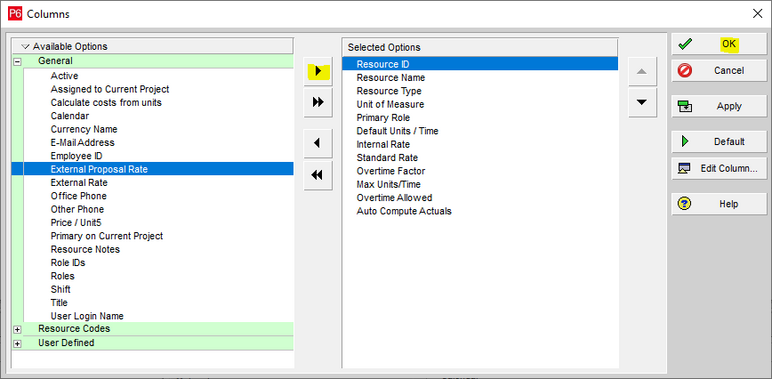Click the add all columns double-arrow button
The width and height of the screenshot is (772, 379).
pos(318,102)
